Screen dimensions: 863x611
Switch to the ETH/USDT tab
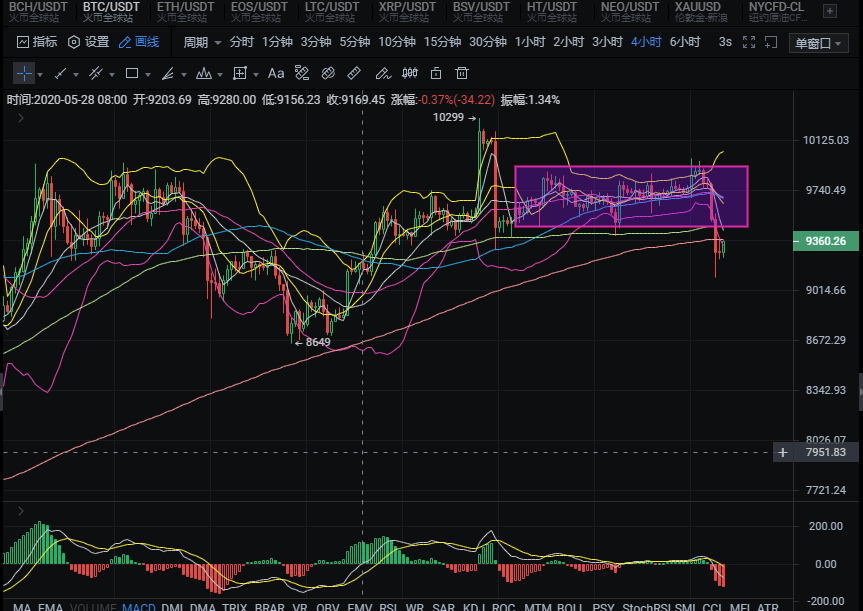pyautogui.click(x=186, y=11)
